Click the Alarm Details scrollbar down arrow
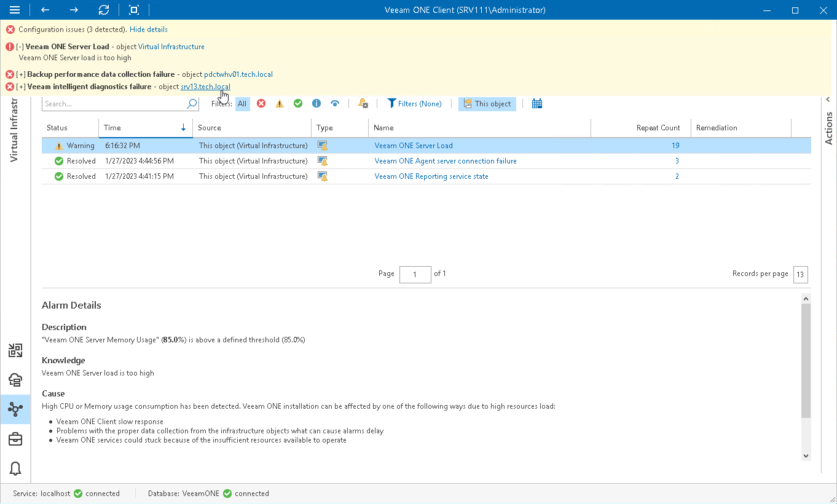 point(806,455)
